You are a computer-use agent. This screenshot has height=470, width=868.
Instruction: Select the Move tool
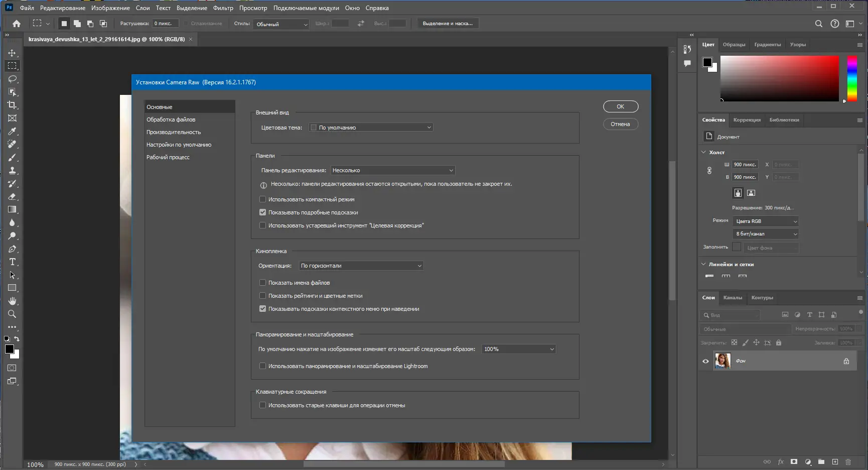pos(12,53)
